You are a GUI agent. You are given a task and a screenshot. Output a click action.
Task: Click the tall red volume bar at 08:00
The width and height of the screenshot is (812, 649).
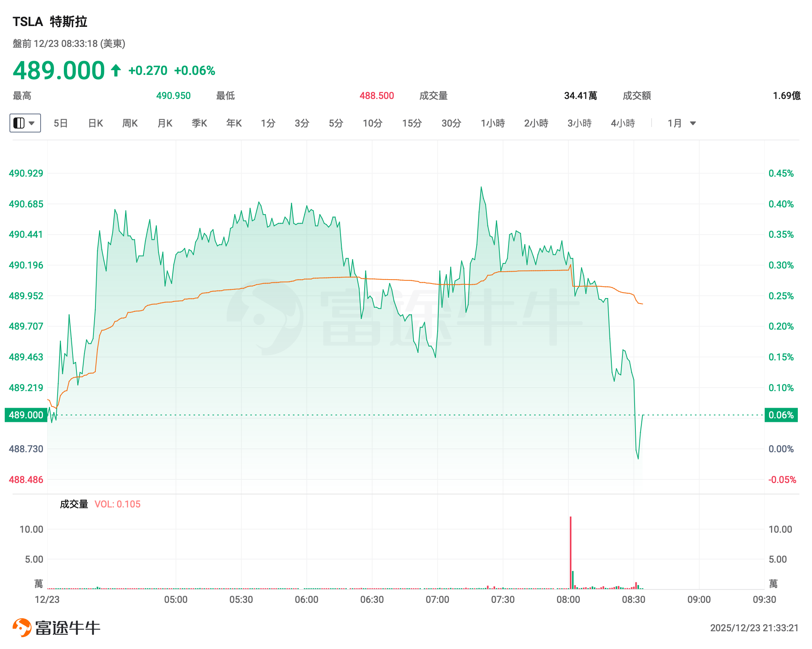pyautogui.click(x=570, y=552)
